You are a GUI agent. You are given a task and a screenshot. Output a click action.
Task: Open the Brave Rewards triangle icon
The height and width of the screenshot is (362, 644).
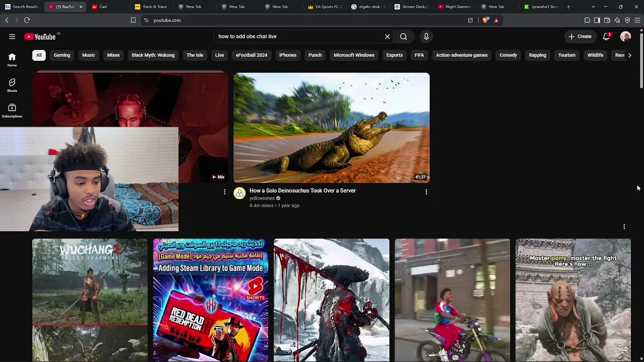(496, 20)
